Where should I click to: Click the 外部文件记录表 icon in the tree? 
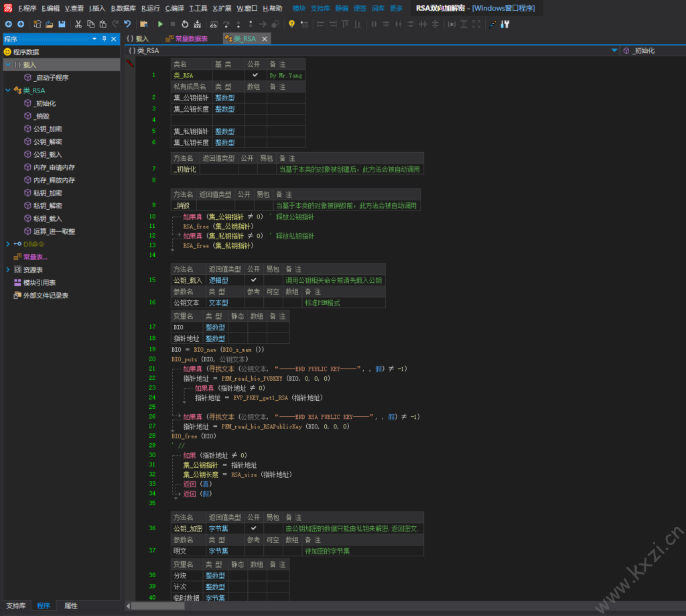pyautogui.click(x=17, y=295)
